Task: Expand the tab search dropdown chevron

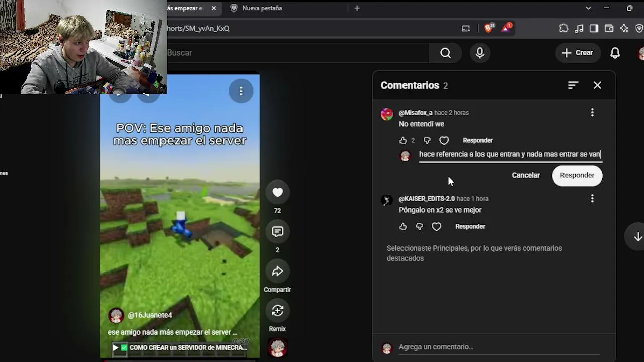Action: 588,8
